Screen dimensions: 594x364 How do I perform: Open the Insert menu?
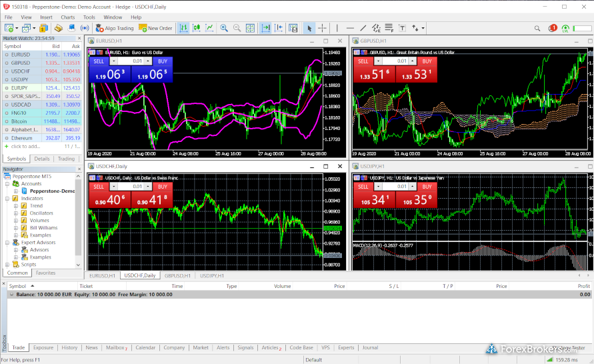coord(46,17)
